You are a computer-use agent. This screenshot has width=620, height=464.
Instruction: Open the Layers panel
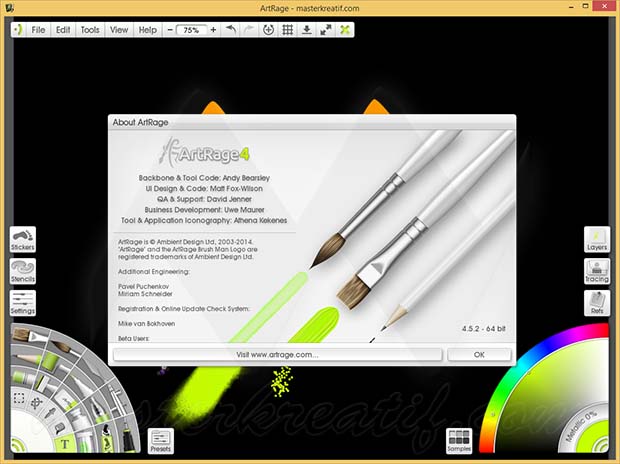[597, 239]
